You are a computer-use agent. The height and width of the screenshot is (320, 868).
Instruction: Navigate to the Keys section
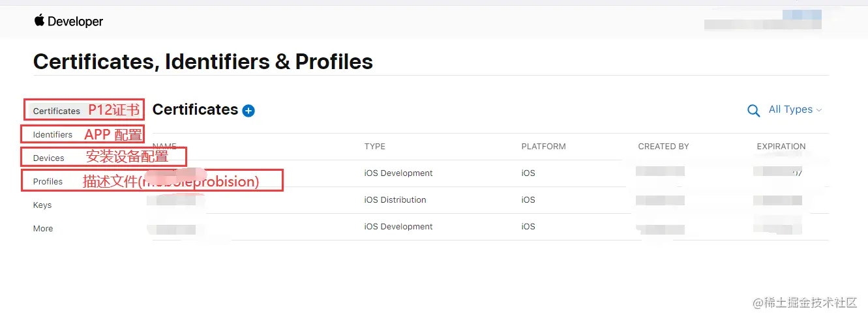pos(42,205)
